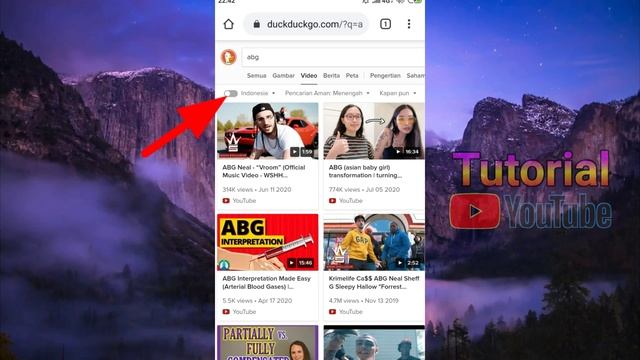This screenshot has width=640, height=360.
Task: Click title ABG Neal - "Vroom" Official Music Video
Action: point(264,171)
